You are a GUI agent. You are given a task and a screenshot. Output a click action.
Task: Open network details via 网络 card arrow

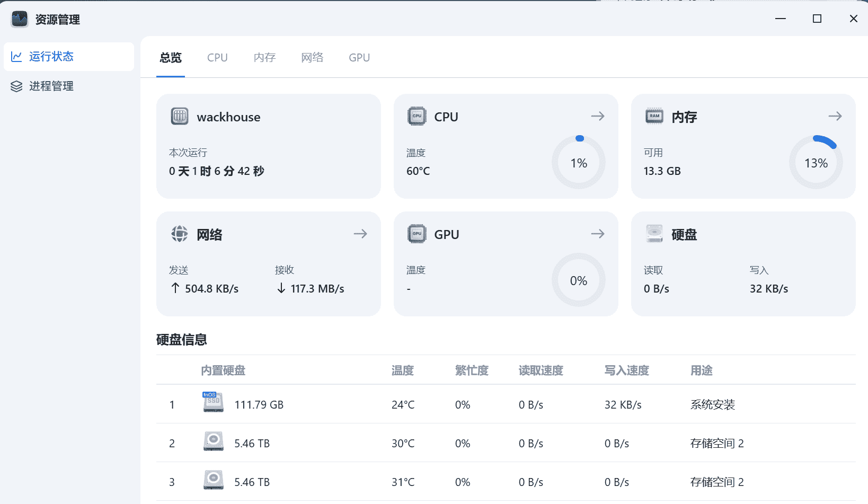360,234
